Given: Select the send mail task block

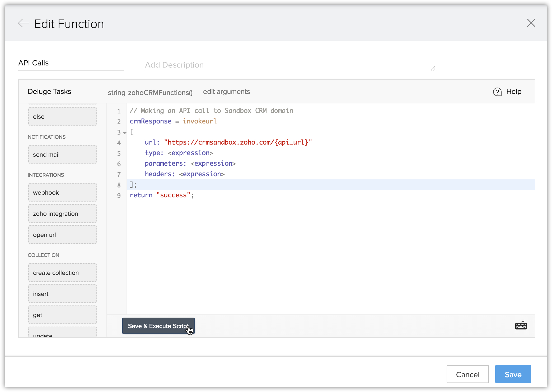Looking at the screenshot, I should (x=62, y=155).
